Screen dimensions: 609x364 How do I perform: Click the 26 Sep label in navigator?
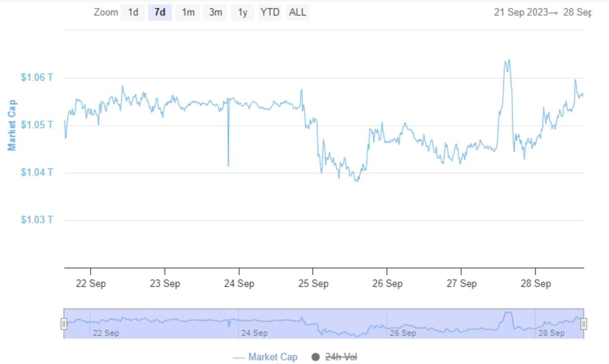coord(403,333)
